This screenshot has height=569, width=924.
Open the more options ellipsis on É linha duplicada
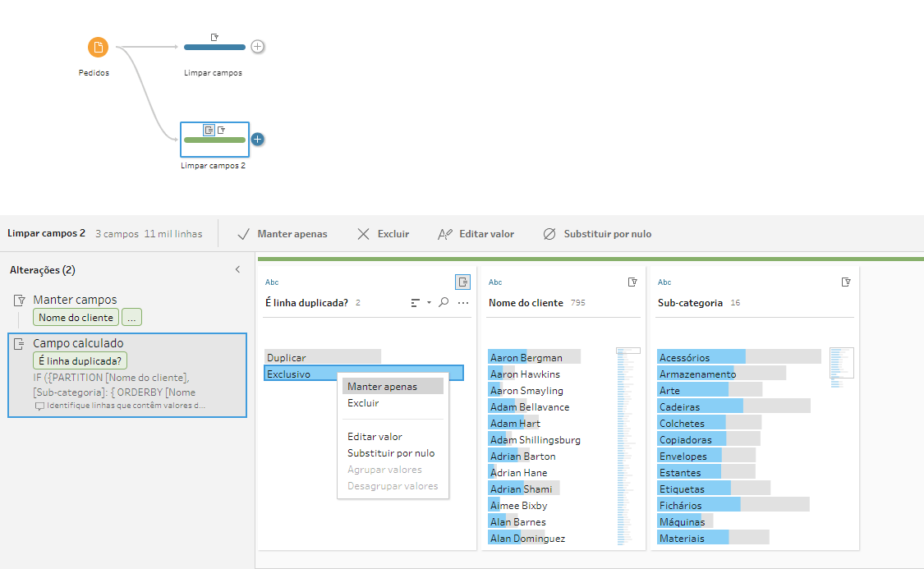pos(463,303)
